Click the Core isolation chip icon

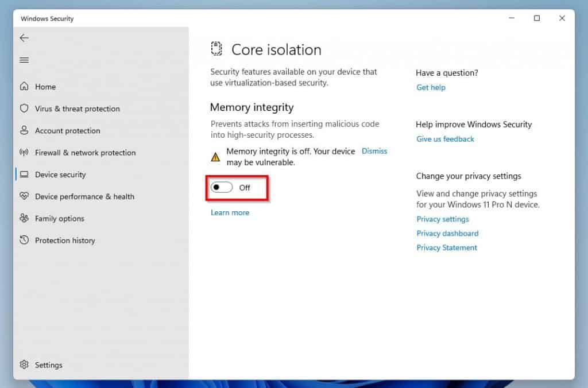click(x=216, y=49)
